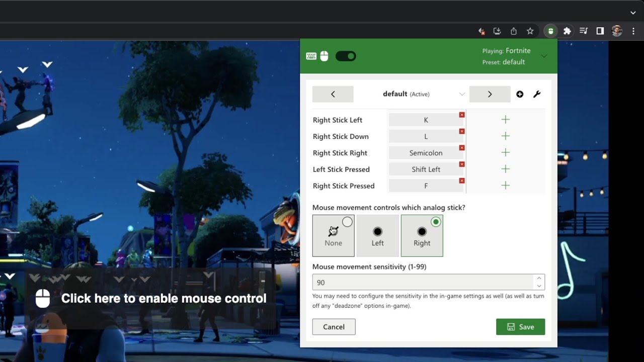Viewport: 644px width, 362px height.
Task: Toggle the Chrome side panel icon
Action: [x=600, y=31]
